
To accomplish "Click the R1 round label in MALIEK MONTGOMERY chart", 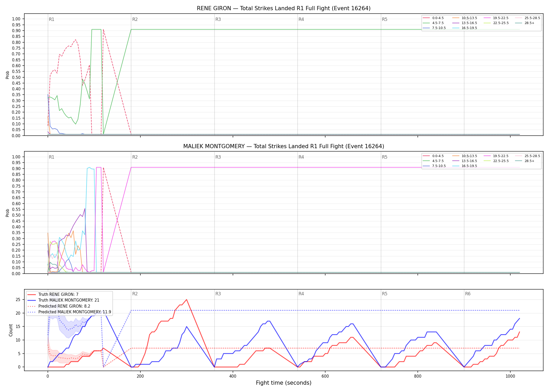I will [52, 157].
